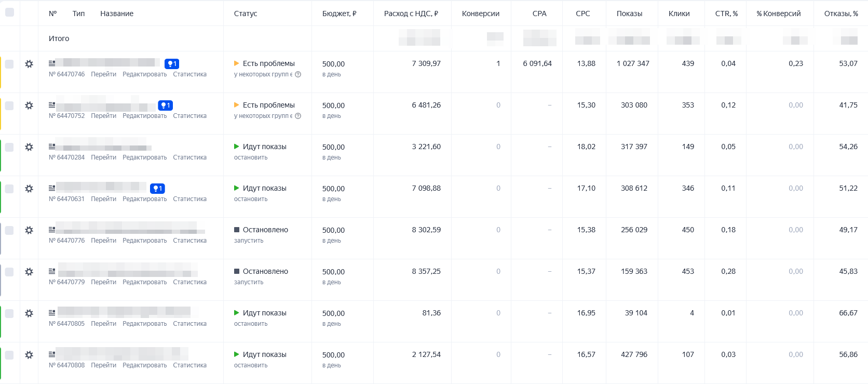Screen dimensions: 868x384
Task: Open gear menu for campaign 64470805
Action: pyautogui.click(x=29, y=313)
